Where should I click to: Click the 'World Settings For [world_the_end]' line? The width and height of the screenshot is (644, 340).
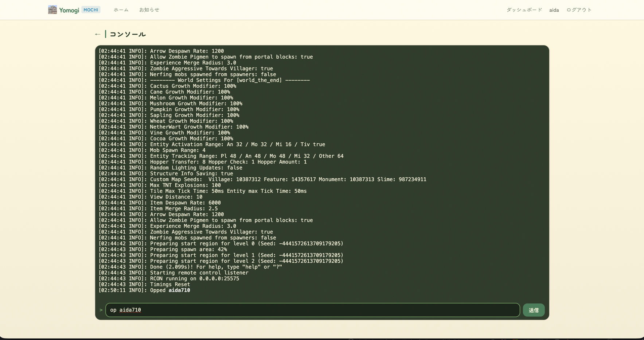tap(204, 80)
